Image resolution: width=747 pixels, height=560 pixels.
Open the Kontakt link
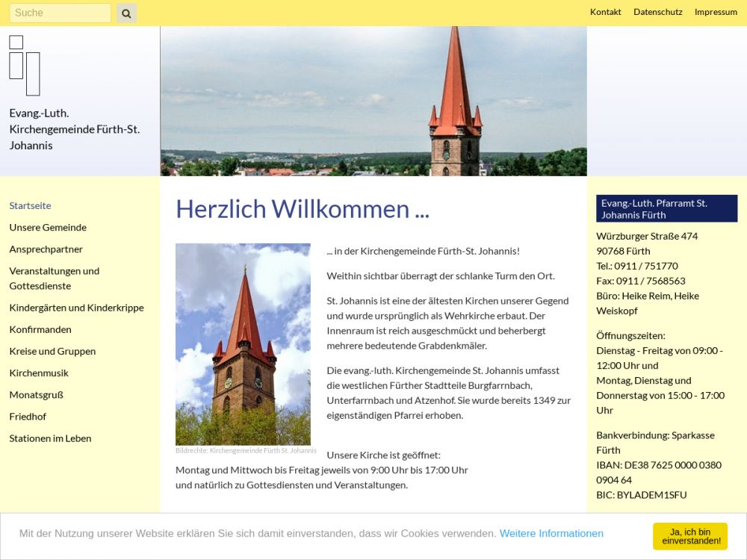click(605, 12)
